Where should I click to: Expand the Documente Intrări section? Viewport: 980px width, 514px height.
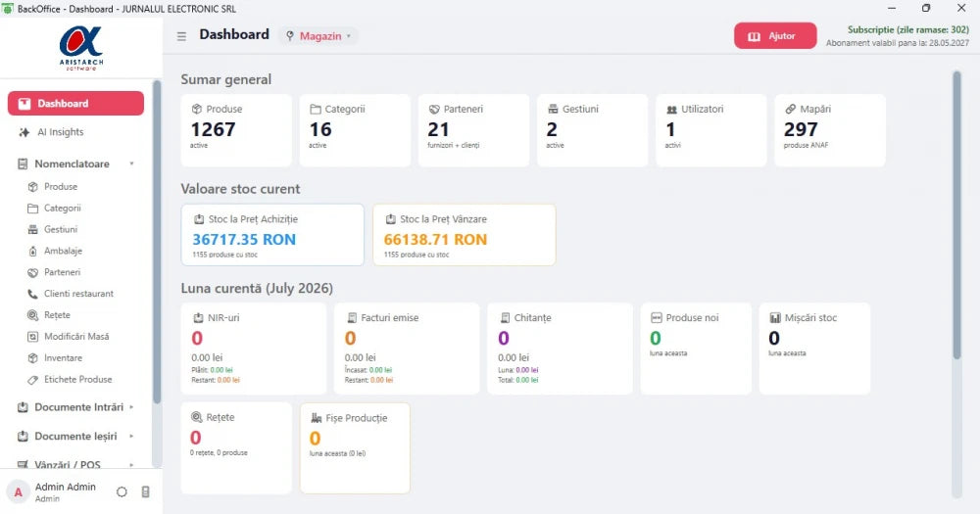(75, 407)
